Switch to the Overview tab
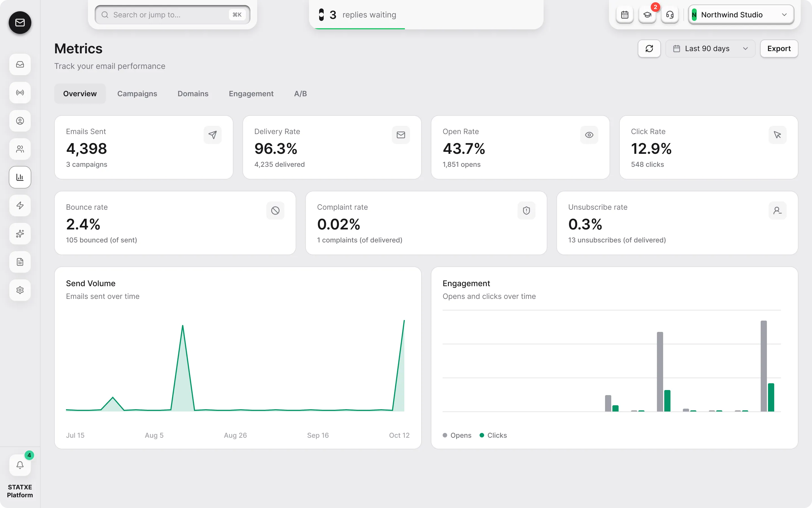812x508 pixels. click(80, 94)
